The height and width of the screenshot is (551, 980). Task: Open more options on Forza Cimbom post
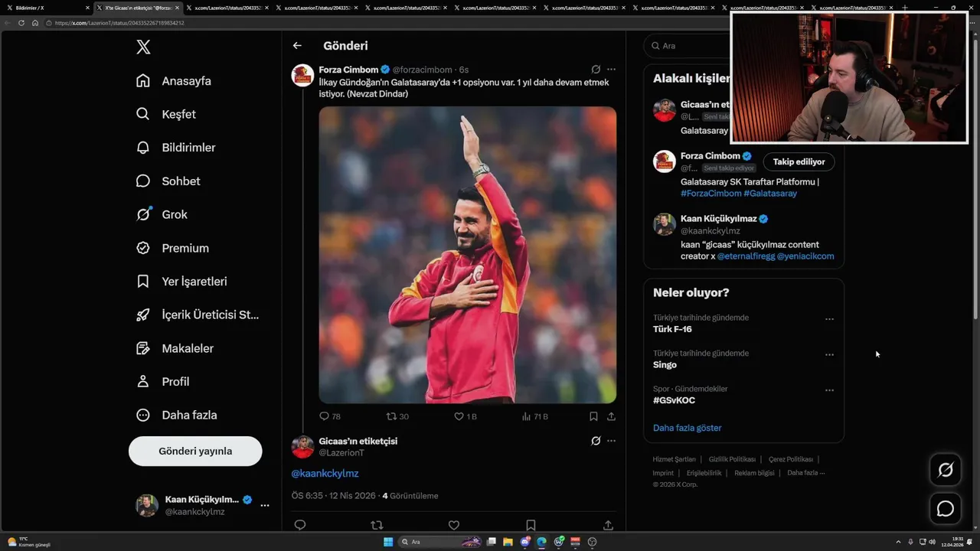[611, 69]
